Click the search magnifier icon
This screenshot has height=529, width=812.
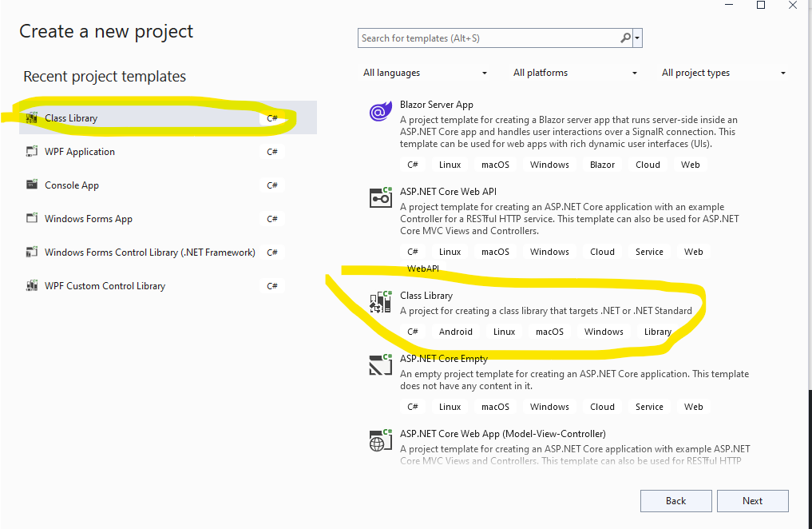pyautogui.click(x=626, y=38)
